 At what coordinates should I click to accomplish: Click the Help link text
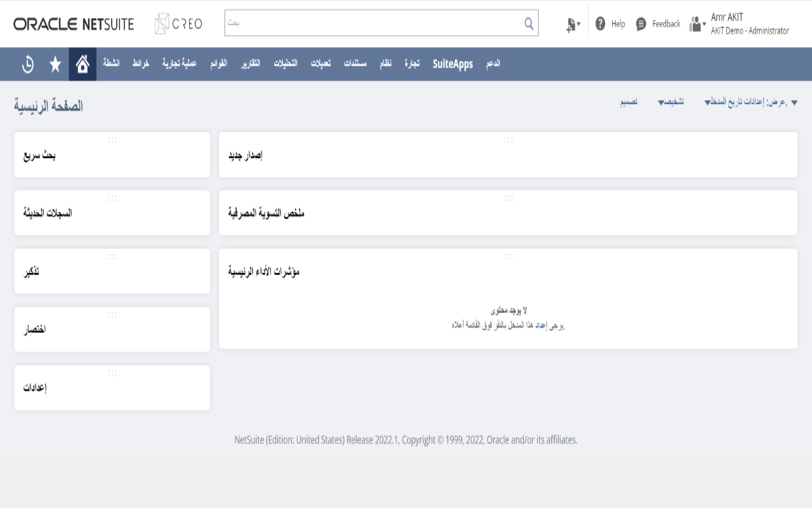click(x=618, y=24)
